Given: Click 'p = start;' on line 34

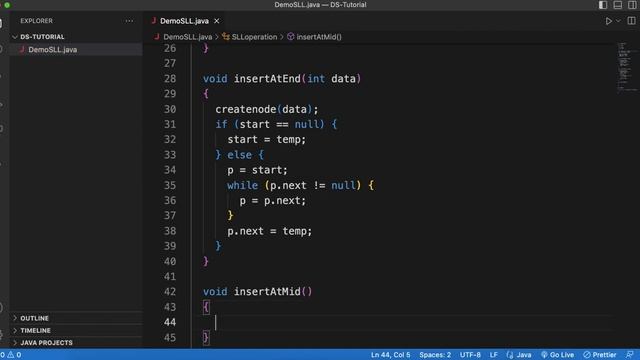Looking at the screenshot, I should [x=257, y=170].
